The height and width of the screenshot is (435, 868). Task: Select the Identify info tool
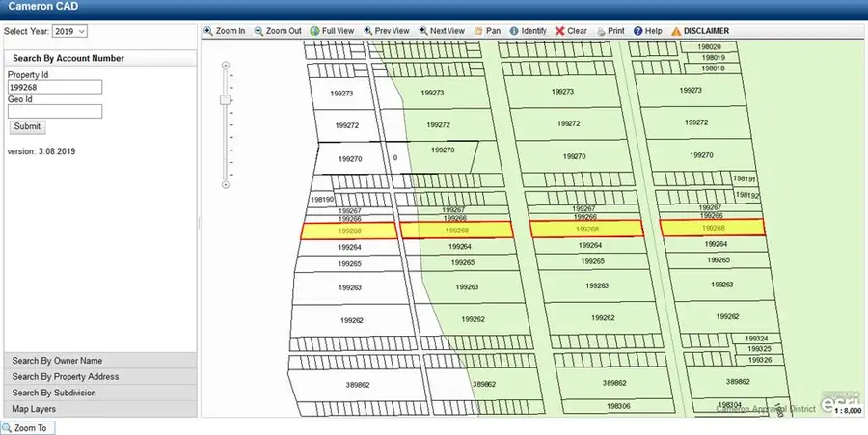[528, 31]
